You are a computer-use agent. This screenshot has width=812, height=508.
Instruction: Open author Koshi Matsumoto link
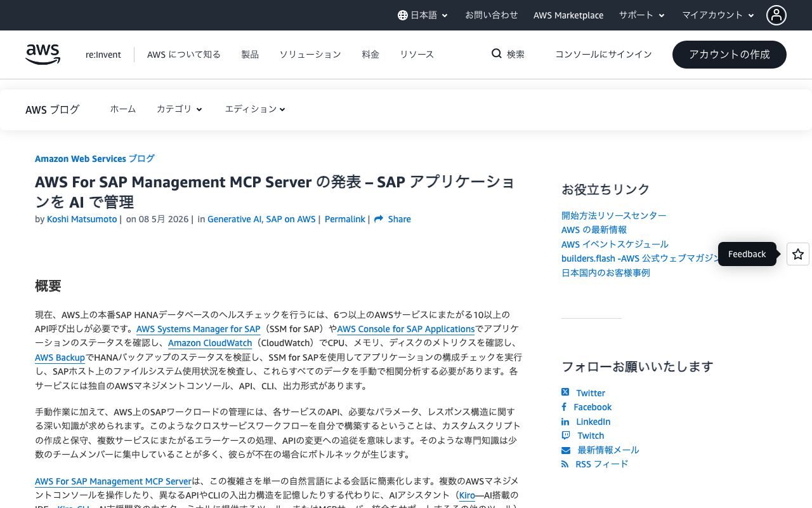pyautogui.click(x=82, y=219)
